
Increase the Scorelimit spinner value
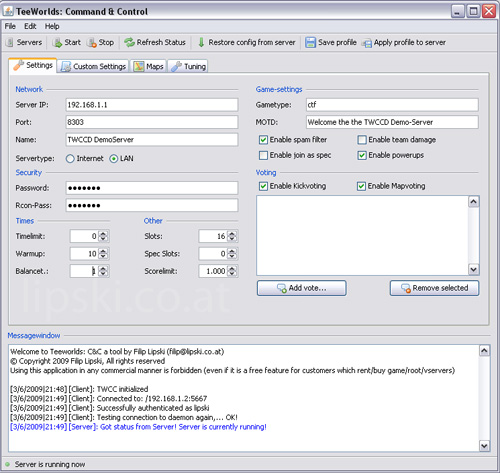(232, 268)
